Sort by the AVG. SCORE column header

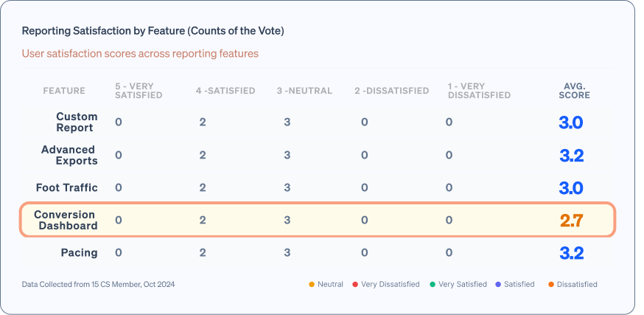(x=572, y=91)
